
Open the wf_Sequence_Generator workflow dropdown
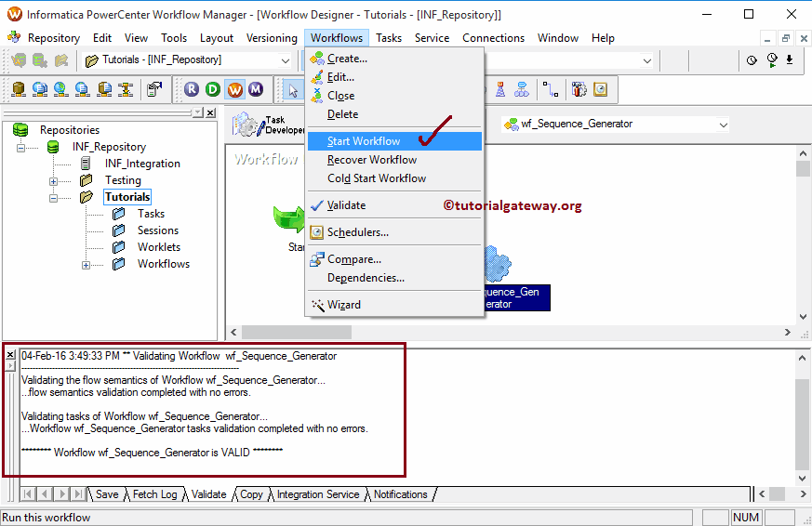click(724, 125)
